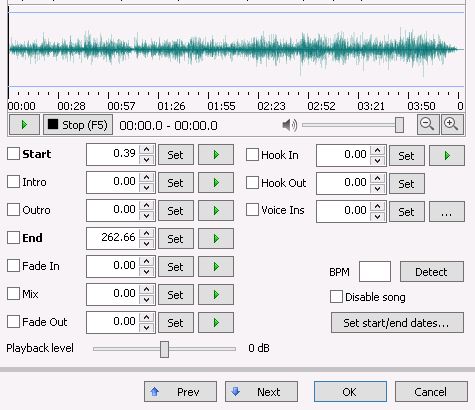The image size is (475, 410).
Task: Play preview of the Outro point
Action: pyautogui.click(x=216, y=211)
